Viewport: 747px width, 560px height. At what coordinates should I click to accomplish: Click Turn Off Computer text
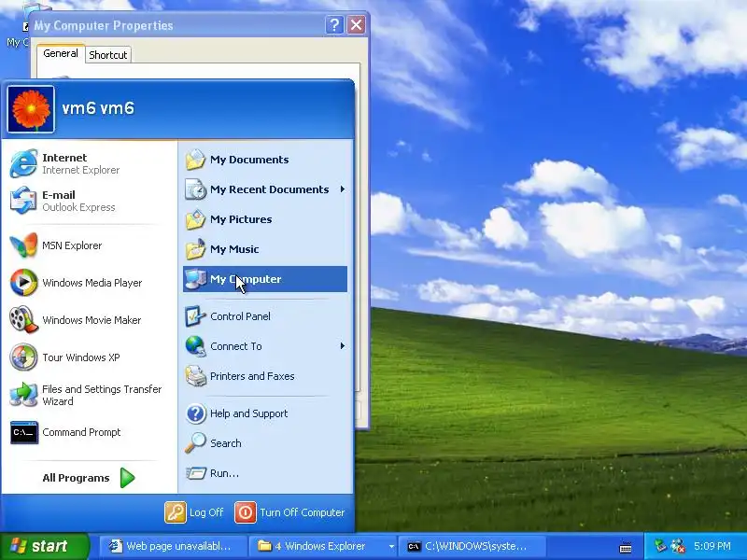pyautogui.click(x=302, y=512)
